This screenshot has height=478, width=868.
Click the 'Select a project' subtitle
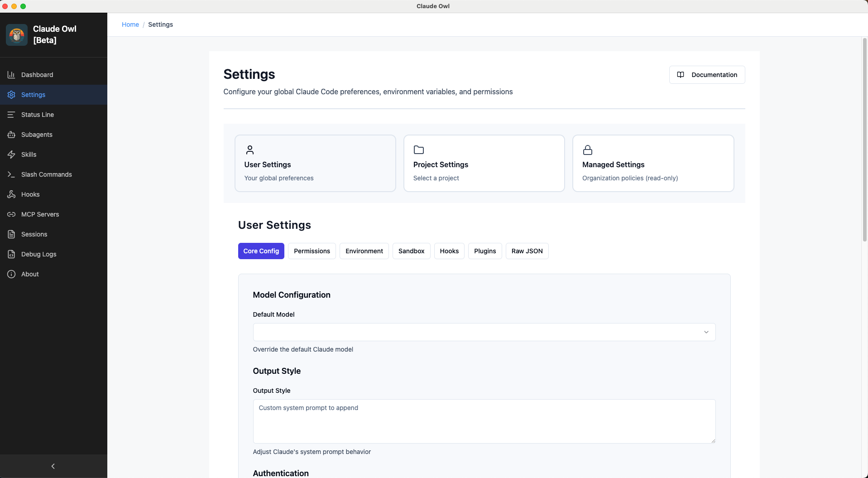tap(436, 178)
